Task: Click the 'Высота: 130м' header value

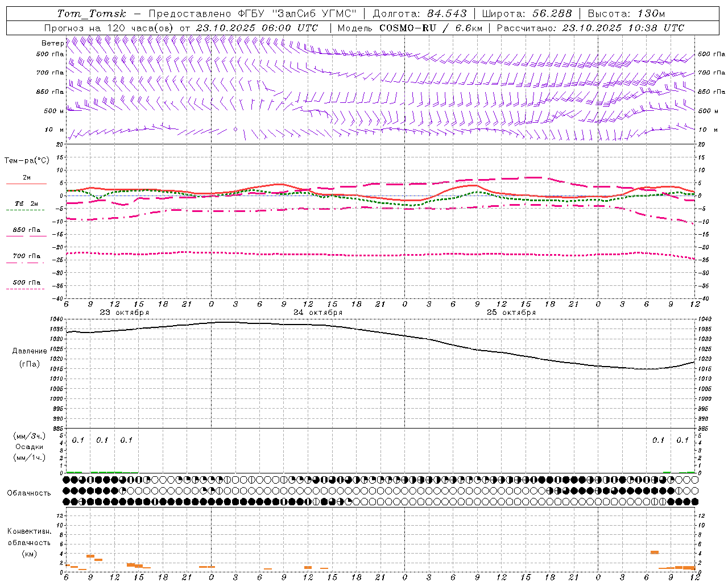Action: coord(626,14)
